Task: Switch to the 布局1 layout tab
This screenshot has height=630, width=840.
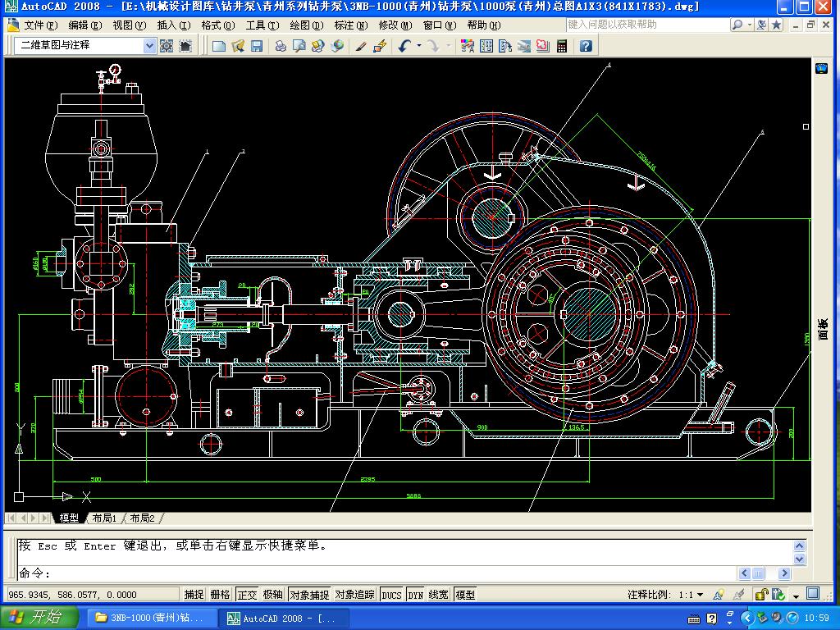Action: tap(104, 518)
